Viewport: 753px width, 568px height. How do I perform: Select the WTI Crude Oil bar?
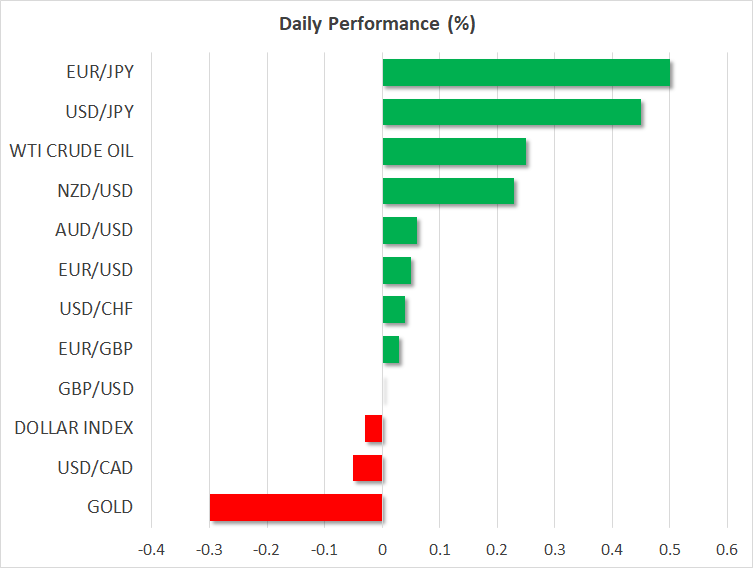pyautogui.click(x=454, y=151)
